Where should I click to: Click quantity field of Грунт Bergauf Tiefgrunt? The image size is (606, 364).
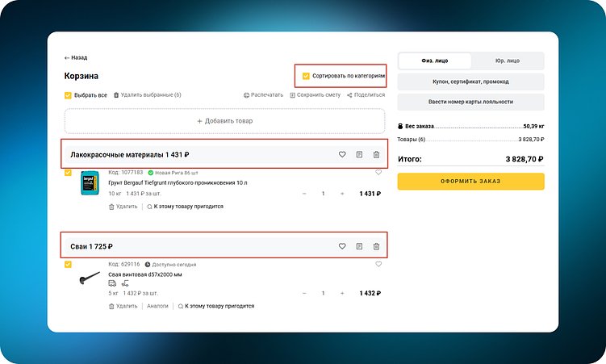pos(323,194)
